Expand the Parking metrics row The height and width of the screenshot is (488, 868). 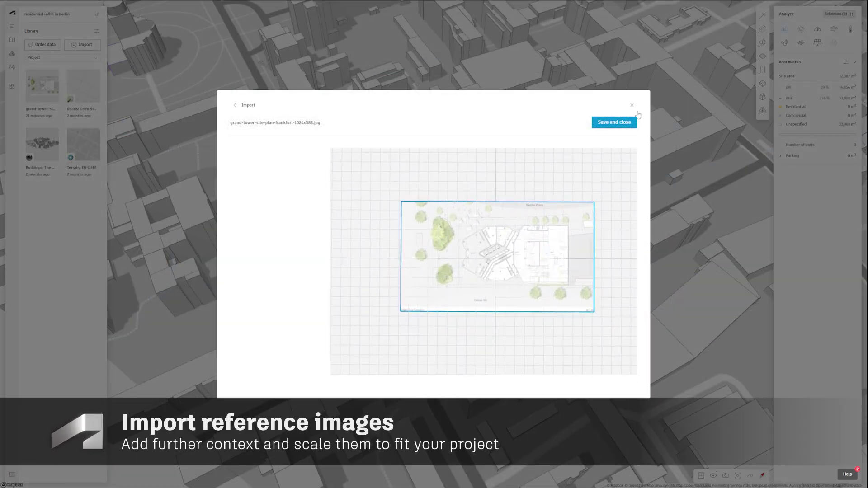(780, 156)
